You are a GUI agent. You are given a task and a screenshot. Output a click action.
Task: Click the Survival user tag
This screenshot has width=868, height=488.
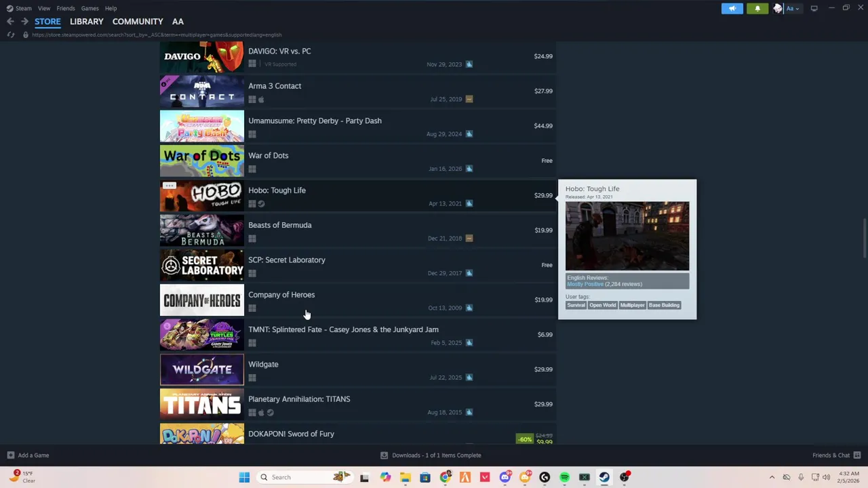576,305
